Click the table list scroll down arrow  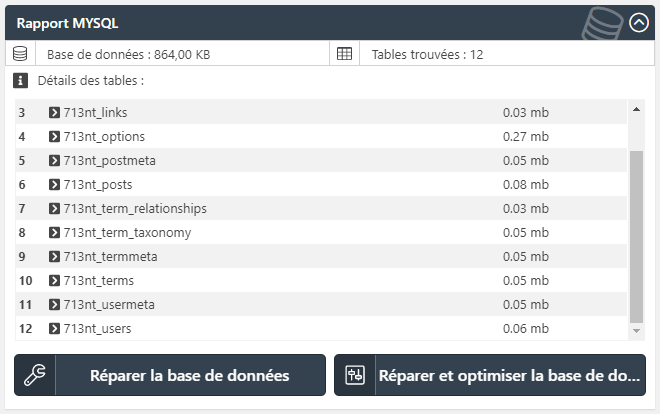[x=636, y=331]
